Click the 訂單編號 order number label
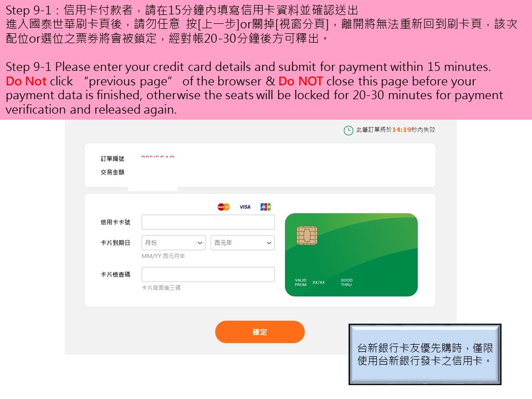This screenshot has height=399, width=532. tap(112, 158)
